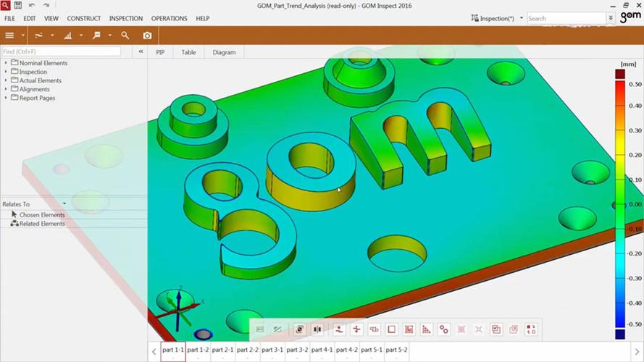
Task: Click the Search field at top right
Action: (x=566, y=19)
